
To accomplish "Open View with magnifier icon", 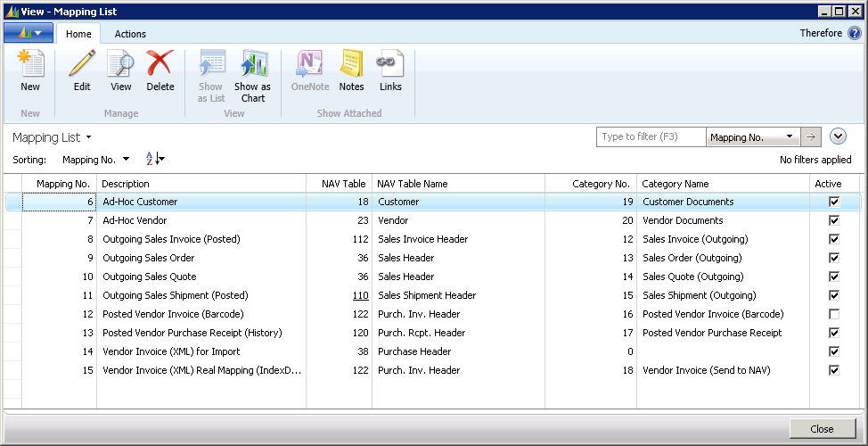I will (120, 65).
